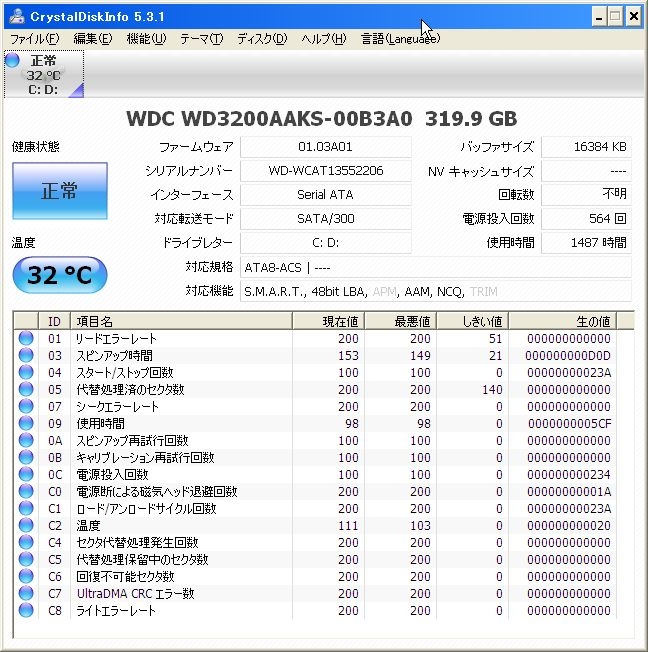
Task: Click raw value 000000000D0D in スピンアップ時間 row
Action: [x=568, y=356]
